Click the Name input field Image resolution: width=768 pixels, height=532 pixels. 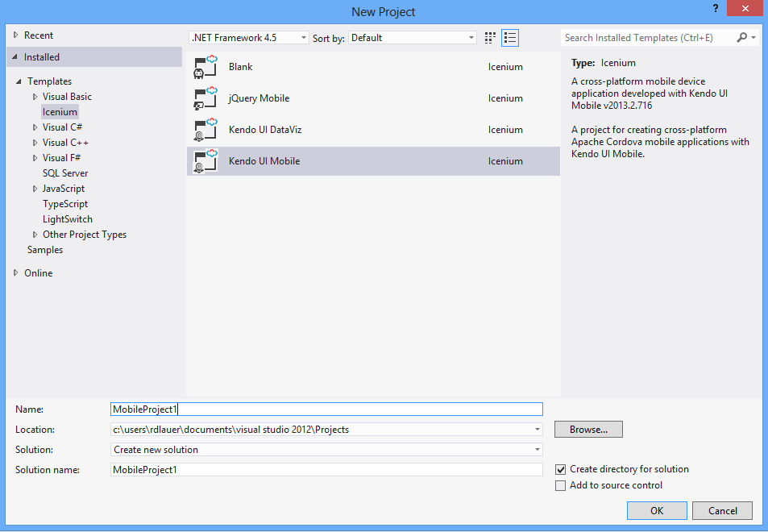click(x=326, y=409)
